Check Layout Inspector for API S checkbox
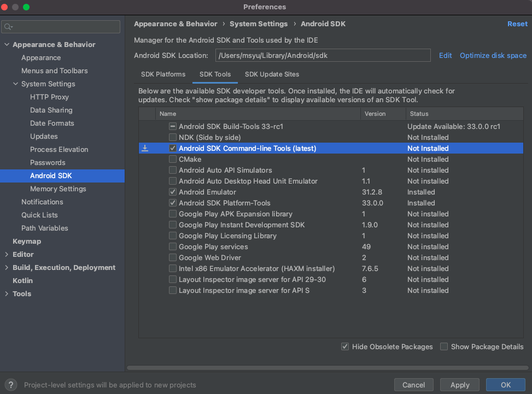Viewport: 532px width, 394px height. pos(173,290)
